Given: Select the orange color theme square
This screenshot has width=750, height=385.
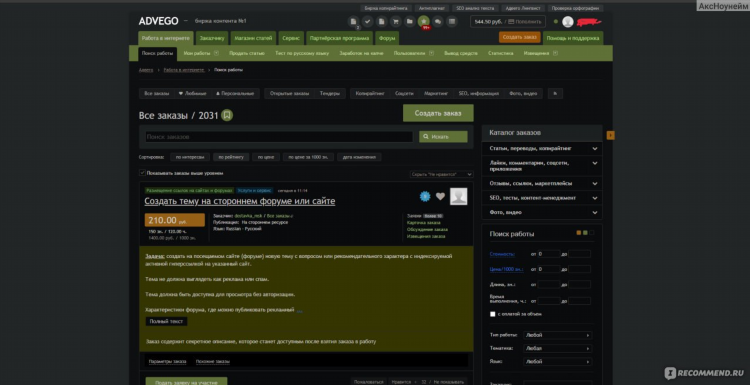Looking at the screenshot, I should coord(579,233).
